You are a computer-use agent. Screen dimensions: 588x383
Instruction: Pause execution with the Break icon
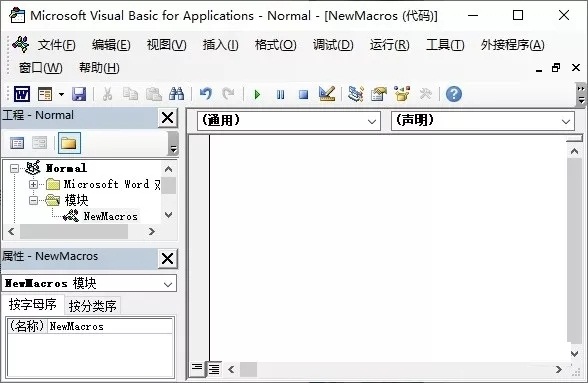[x=280, y=95]
